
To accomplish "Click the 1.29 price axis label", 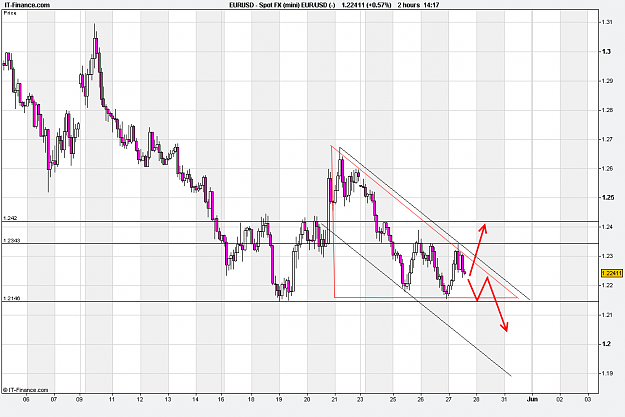I will coord(607,81).
